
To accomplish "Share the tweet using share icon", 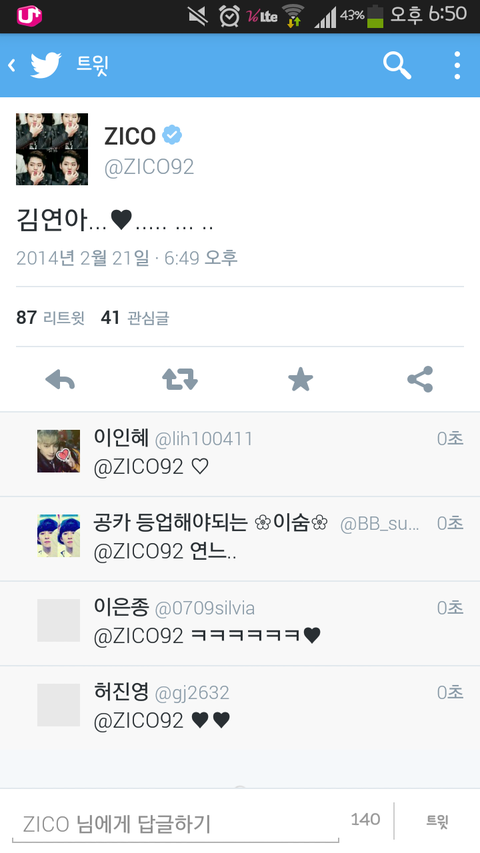I will tap(420, 379).
